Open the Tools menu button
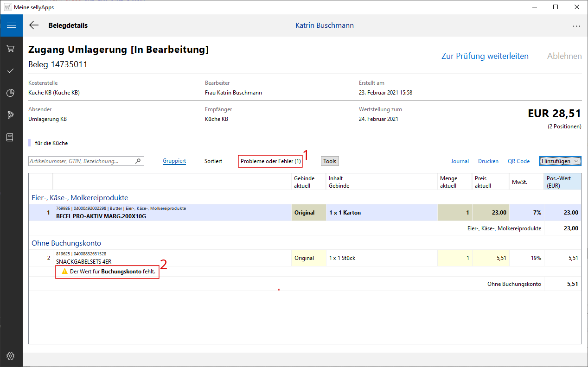Image resolution: width=588 pixels, height=367 pixels. [x=330, y=161]
